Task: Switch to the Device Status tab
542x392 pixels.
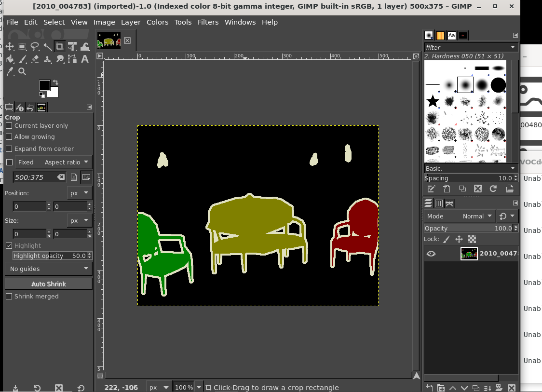Action: [20, 108]
